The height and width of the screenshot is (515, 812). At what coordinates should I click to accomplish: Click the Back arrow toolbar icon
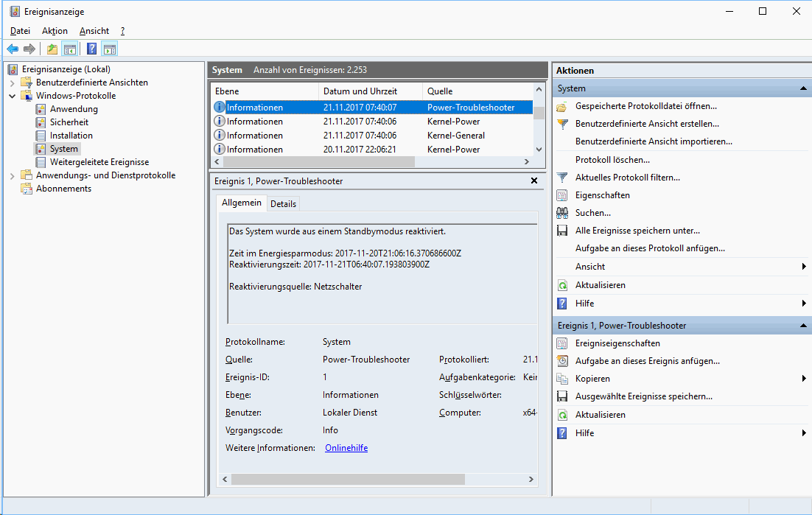[13, 49]
